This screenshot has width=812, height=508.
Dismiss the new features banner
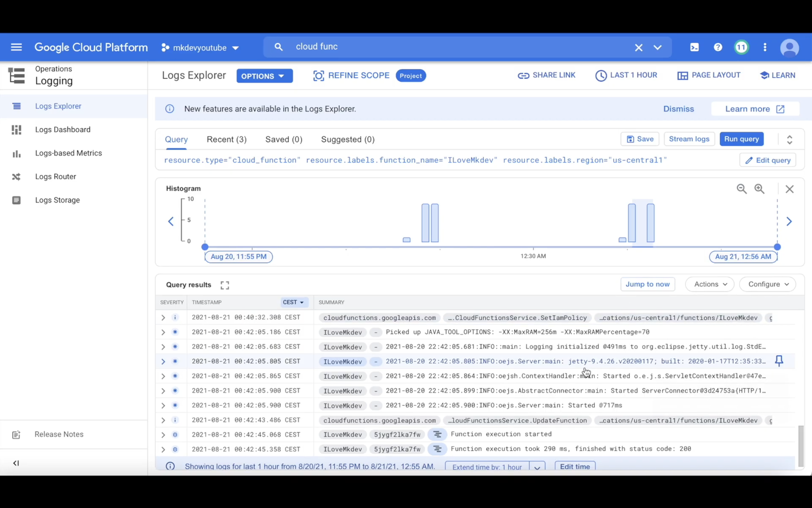(678, 109)
